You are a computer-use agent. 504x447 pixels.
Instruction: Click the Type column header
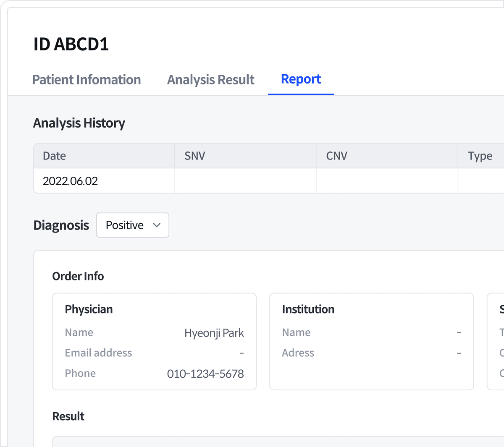click(x=480, y=156)
